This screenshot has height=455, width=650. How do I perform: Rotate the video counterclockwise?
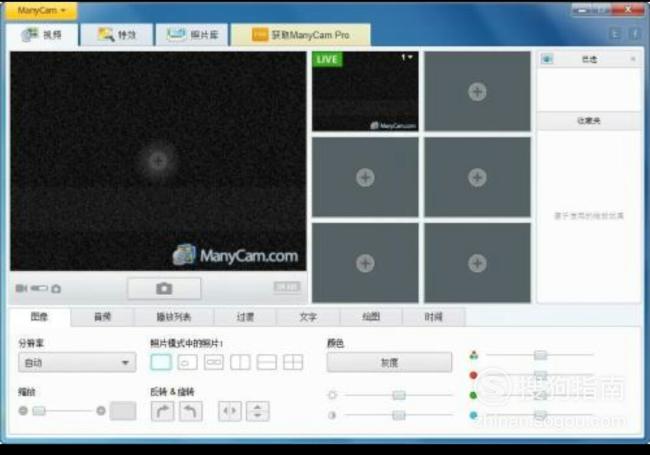coord(191,411)
